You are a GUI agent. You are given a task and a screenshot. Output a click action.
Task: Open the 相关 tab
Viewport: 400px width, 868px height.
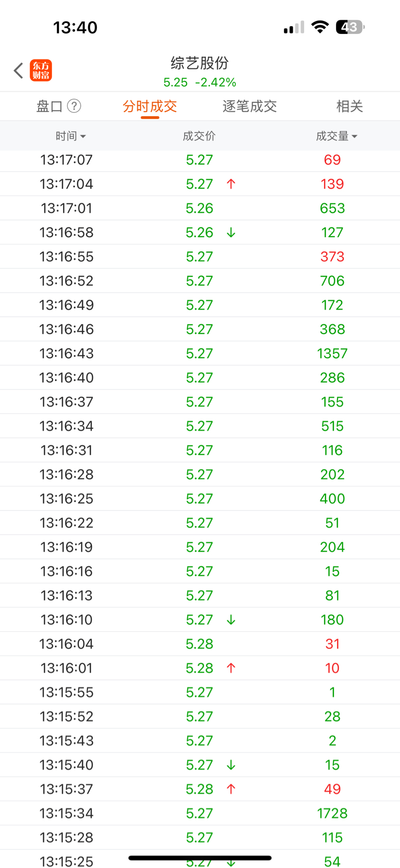pyautogui.click(x=349, y=106)
